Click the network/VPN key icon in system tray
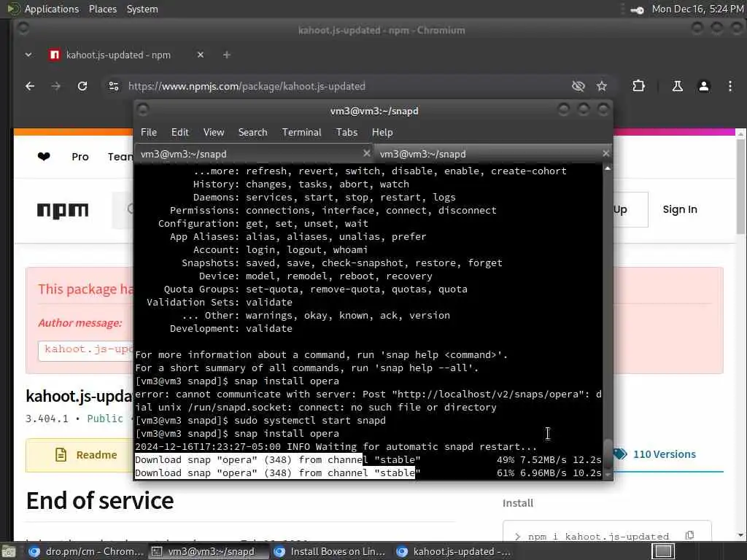 coord(637,9)
